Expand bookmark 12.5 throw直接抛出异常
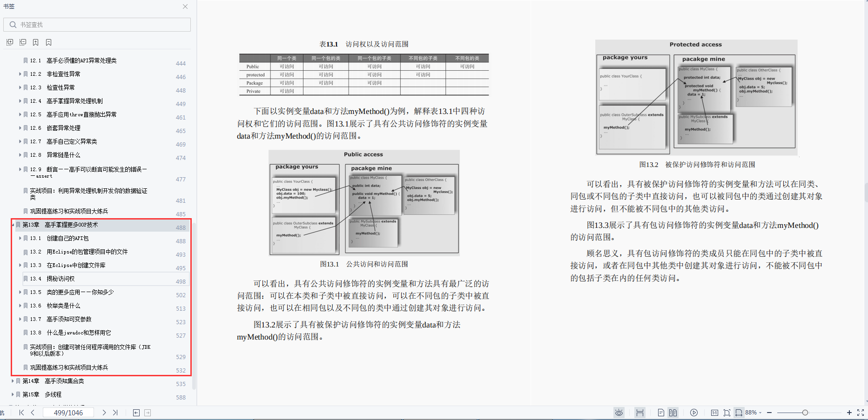Viewport: 868px width, 420px height. 20,114
